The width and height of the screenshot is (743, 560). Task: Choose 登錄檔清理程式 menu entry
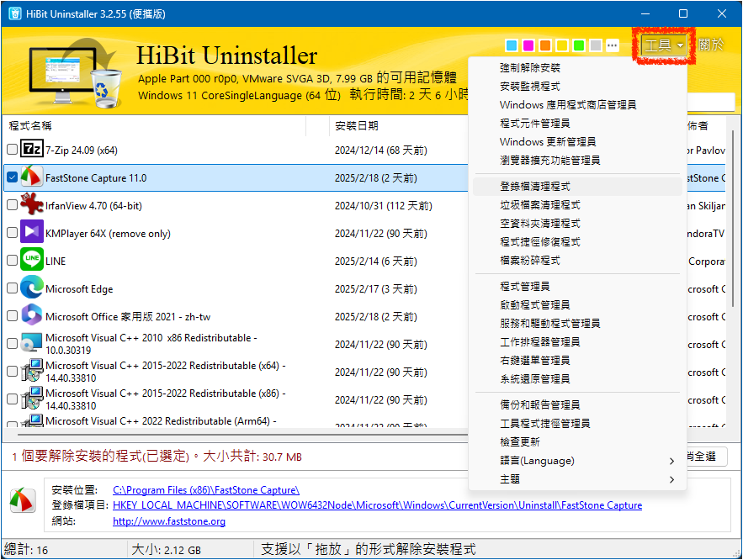click(577, 186)
